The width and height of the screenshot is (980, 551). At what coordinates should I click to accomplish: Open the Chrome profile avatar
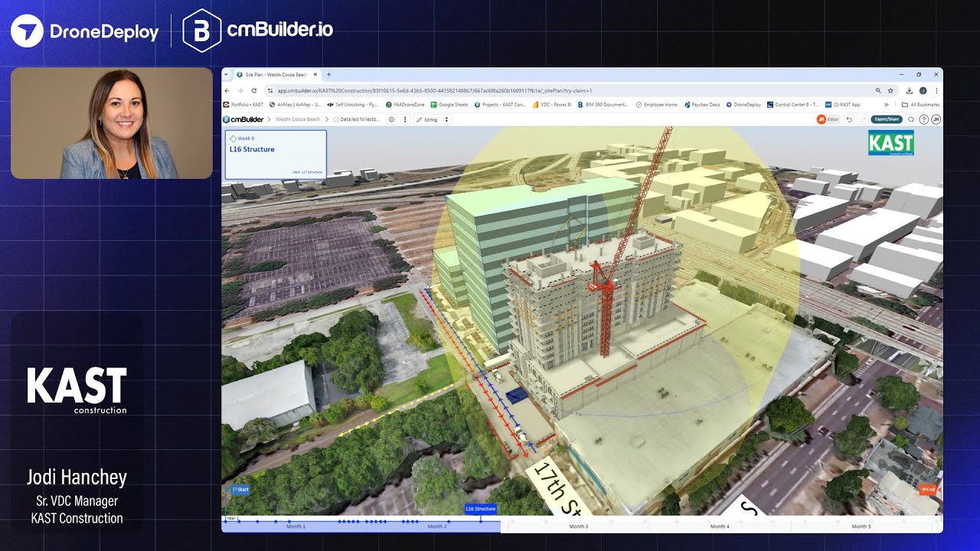point(923,90)
